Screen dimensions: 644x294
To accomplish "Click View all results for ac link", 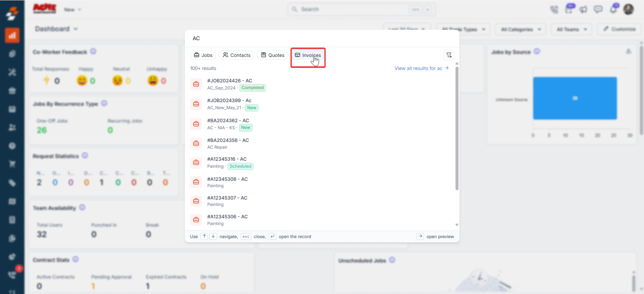I will (x=422, y=68).
